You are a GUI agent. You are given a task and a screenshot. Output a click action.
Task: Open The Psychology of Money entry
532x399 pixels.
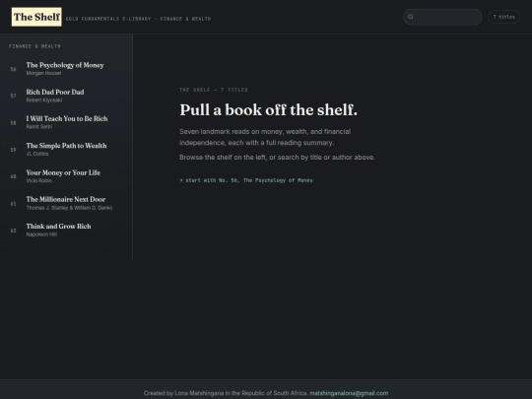[66, 69]
